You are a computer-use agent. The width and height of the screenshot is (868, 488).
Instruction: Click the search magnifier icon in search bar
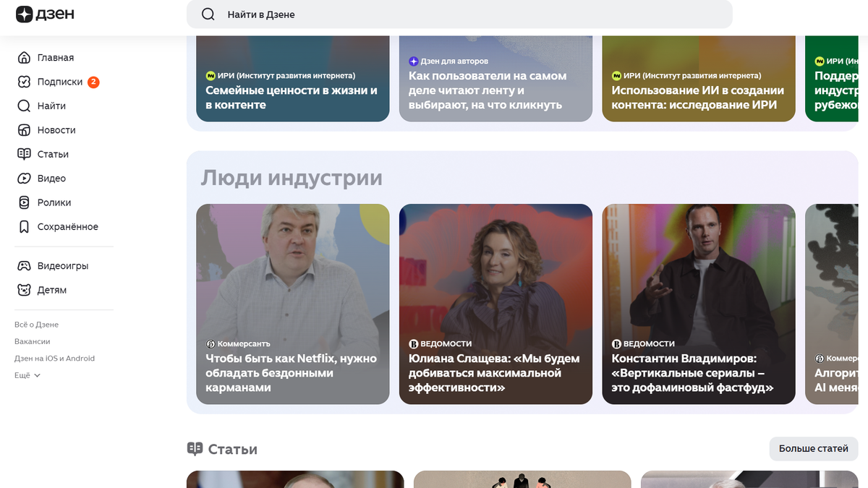point(208,14)
